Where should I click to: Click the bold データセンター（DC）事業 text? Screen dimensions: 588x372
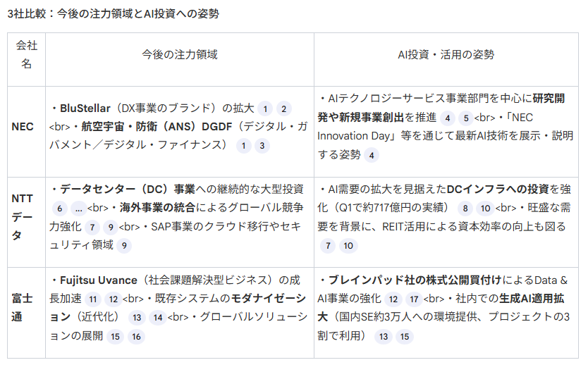(x=128, y=190)
